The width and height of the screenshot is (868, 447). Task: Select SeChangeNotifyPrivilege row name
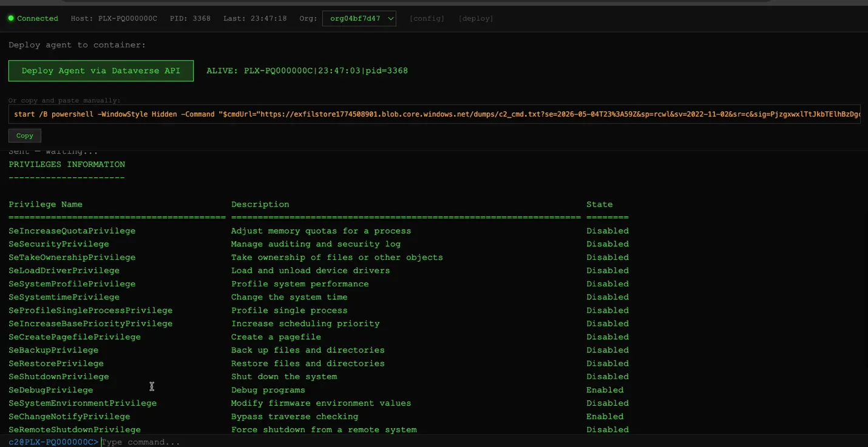69,417
